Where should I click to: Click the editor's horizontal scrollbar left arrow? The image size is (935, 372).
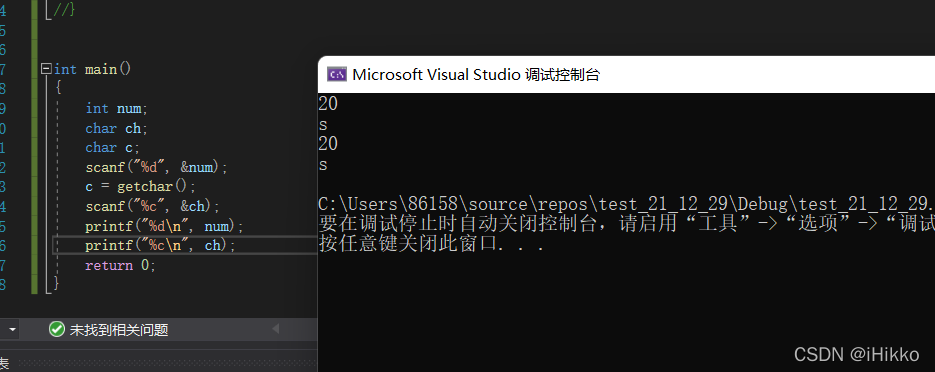[x=275, y=329]
